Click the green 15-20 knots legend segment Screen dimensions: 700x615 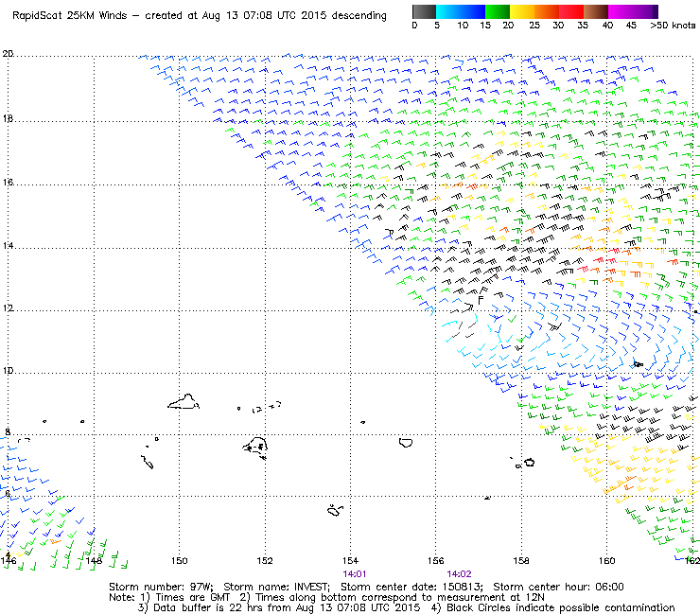click(498, 11)
